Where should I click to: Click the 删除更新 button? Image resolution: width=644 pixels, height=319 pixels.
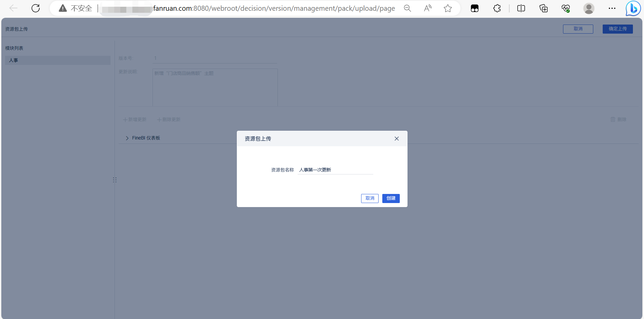(x=169, y=120)
